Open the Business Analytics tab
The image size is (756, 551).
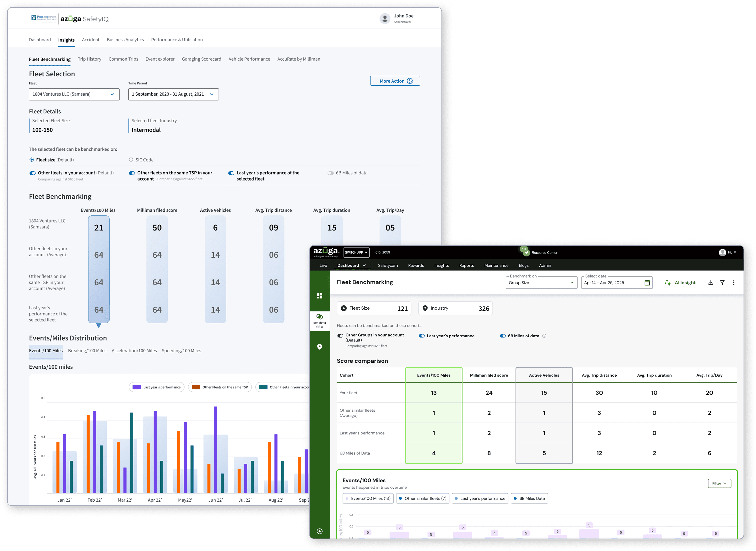(x=125, y=40)
